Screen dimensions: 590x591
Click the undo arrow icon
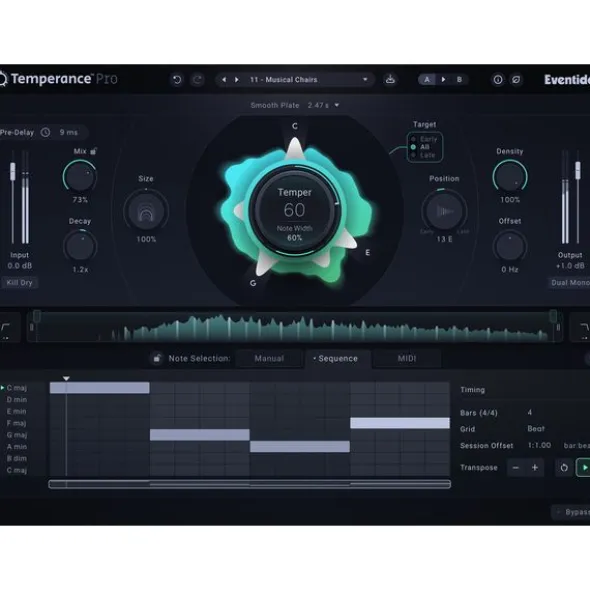pyautogui.click(x=177, y=80)
